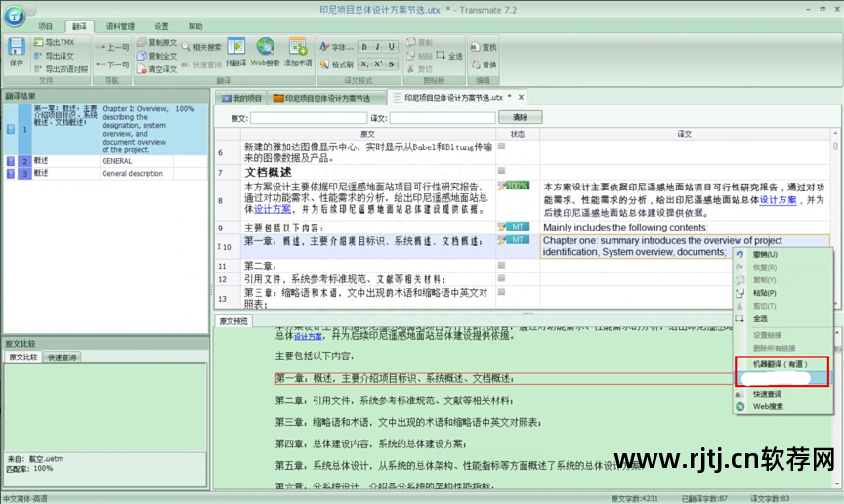Select translation result row 1 Chapter I: Overview
This screenshot has height=504, width=844.
(x=105, y=129)
